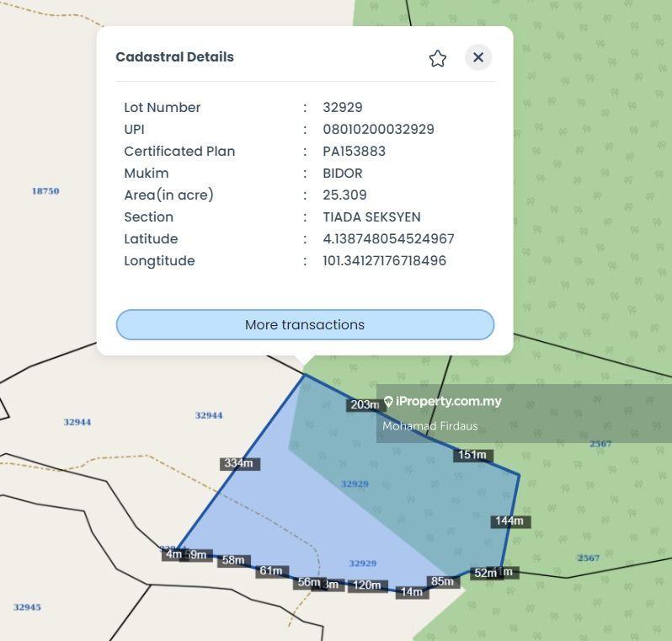Click the Longtitude value 101.34127176718496
Image resolution: width=672 pixels, height=641 pixels.
point(384,261)
